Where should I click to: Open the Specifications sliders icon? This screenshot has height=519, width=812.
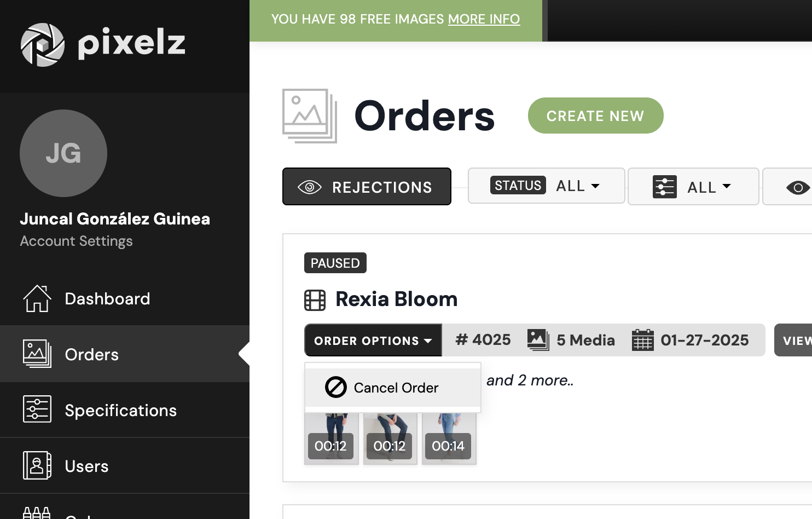coord(37,409)
